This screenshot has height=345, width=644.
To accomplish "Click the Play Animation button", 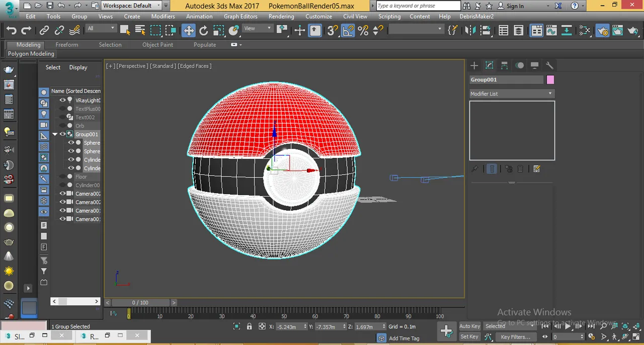I will 568,326.
